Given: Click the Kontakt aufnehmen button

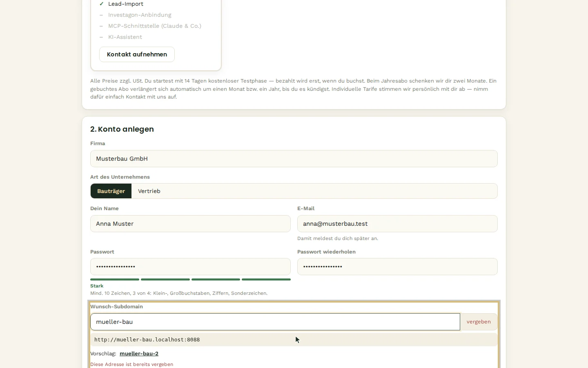Looking at the screenshot, I should [x=137, y=54].
